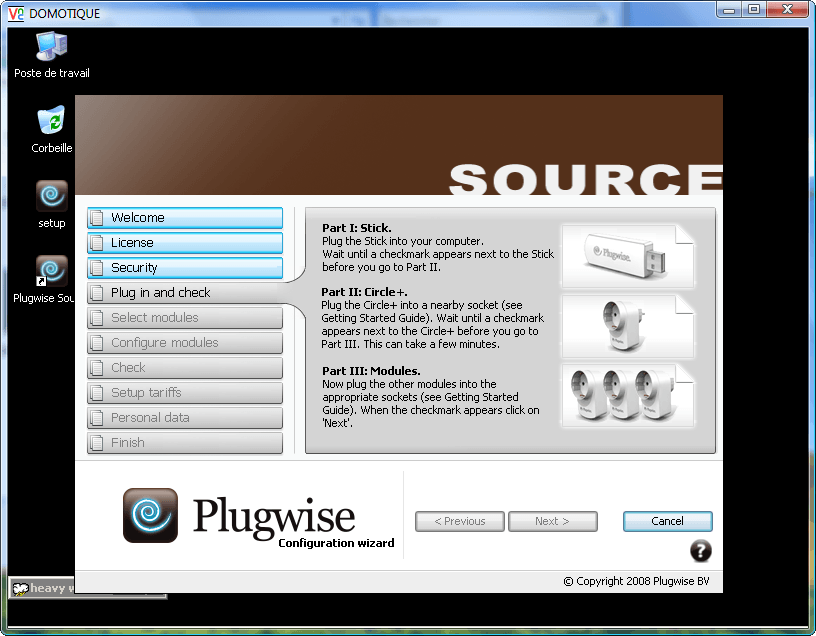Click the help question mark icon
Image resolution: width=816 pixels, height=636 pixels.
coord(700,551)
